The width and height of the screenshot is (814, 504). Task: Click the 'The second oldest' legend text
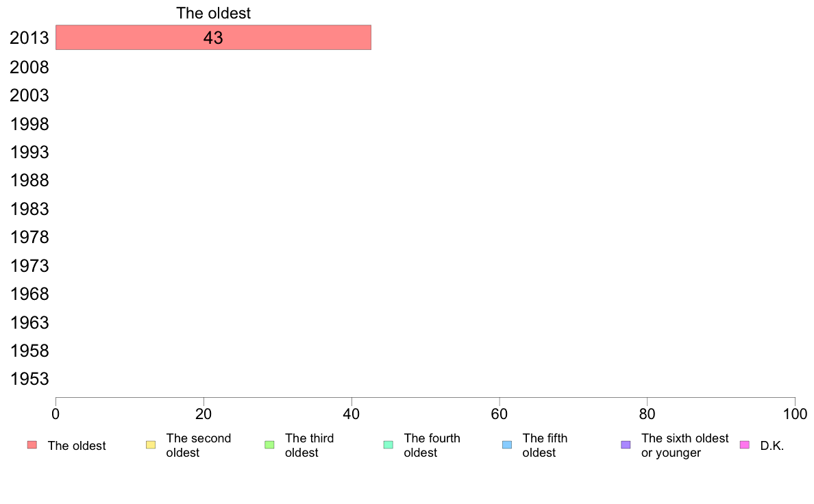[198, 445]
